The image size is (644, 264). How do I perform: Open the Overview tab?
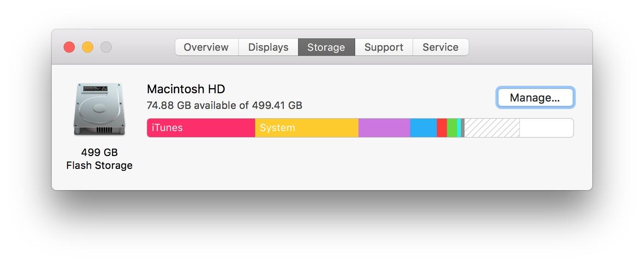(x=206, y=47)
